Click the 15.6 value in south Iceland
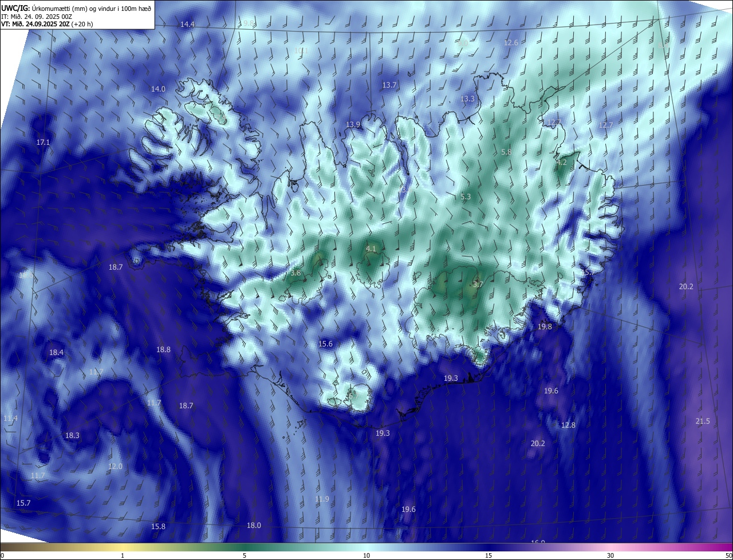 pos(325,344)
